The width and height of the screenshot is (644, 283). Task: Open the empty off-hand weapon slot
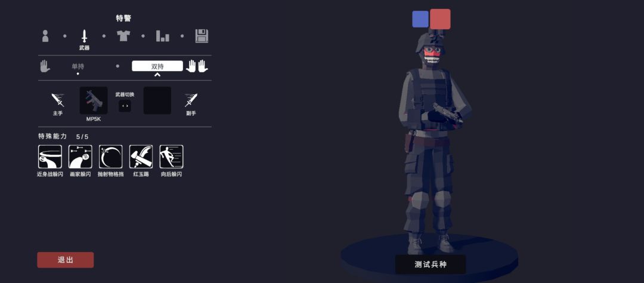(157, 100)
